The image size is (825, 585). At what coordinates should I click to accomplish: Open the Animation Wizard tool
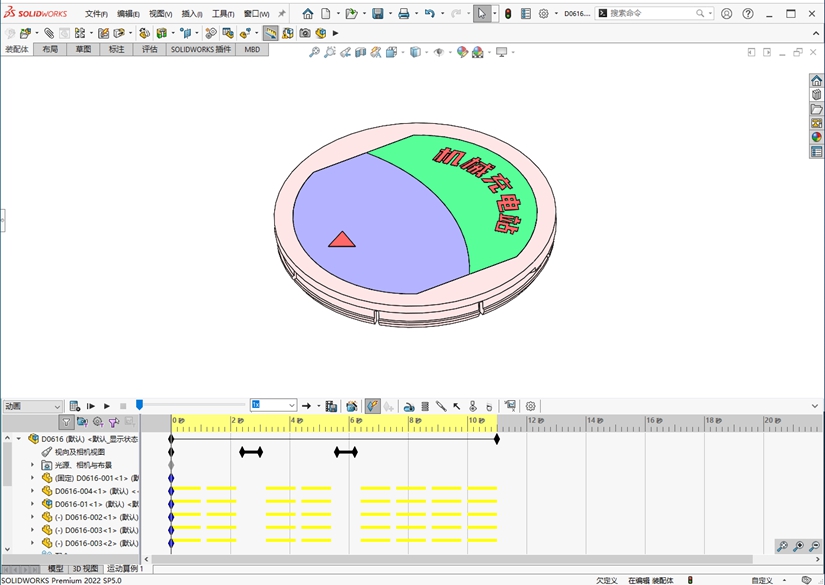[x=352, y=406]
